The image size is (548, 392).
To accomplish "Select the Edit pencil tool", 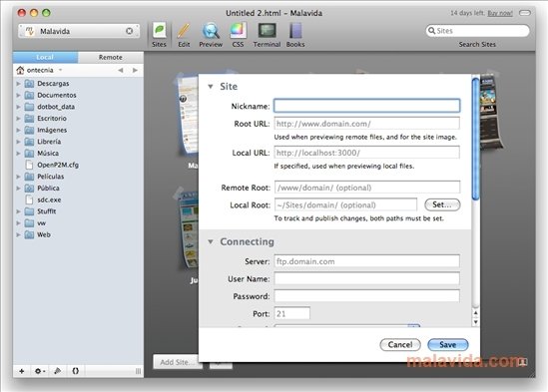I will (184, 31).
